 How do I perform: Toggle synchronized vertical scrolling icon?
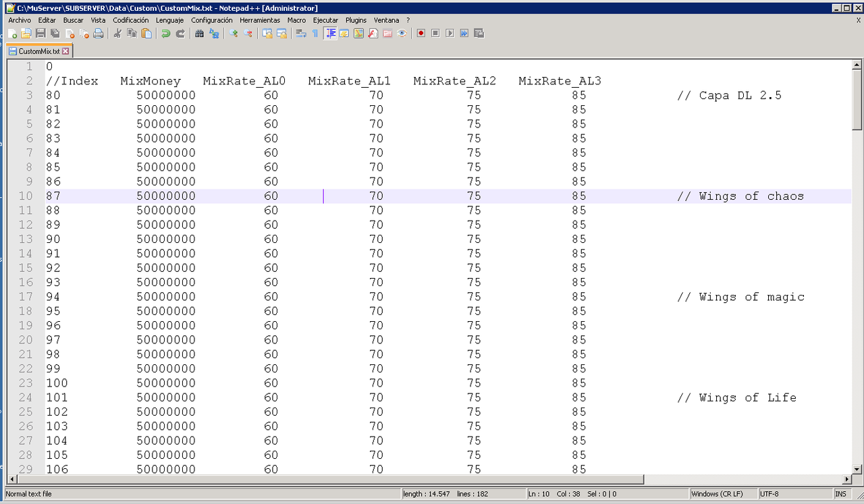coord(267,33)
